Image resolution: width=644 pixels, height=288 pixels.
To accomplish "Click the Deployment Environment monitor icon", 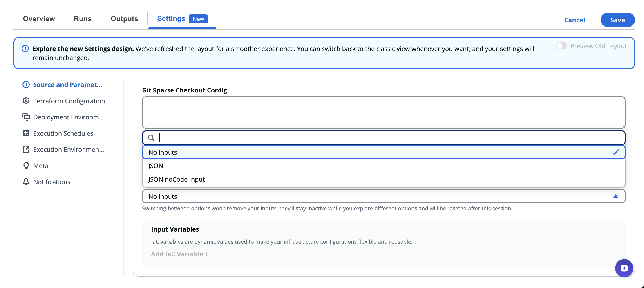I will point(26,117).
